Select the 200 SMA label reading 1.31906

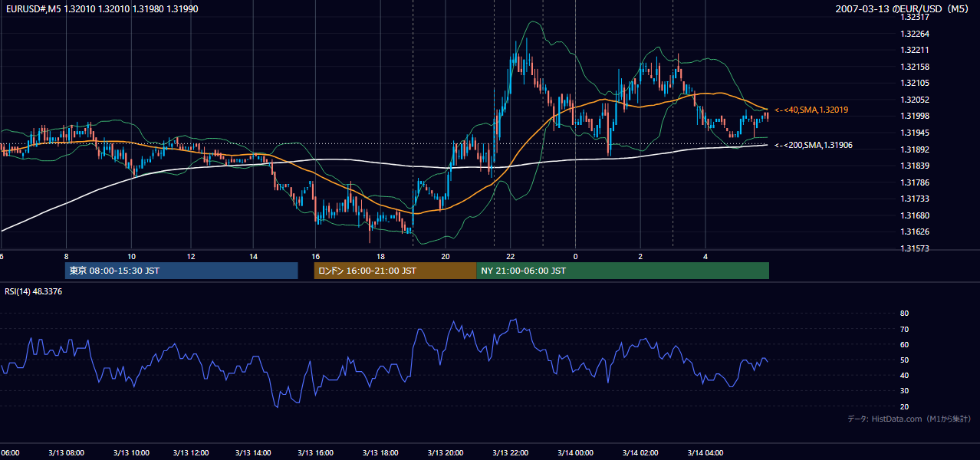[x=814, y=145]
